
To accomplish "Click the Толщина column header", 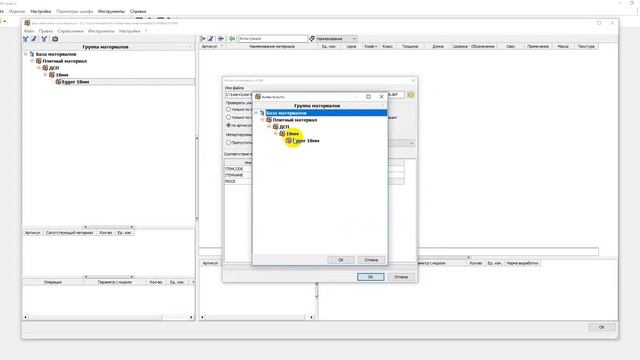I will 410,46.
